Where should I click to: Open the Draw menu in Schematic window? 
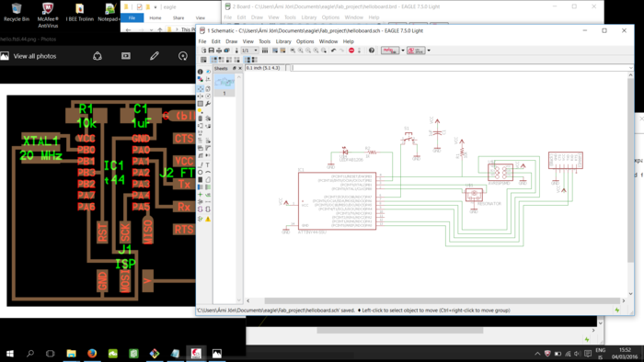231,41
